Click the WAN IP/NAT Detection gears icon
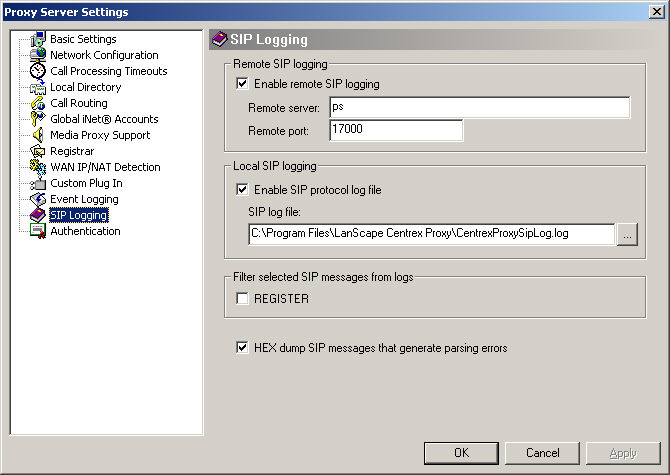 (x=38, y=167)
